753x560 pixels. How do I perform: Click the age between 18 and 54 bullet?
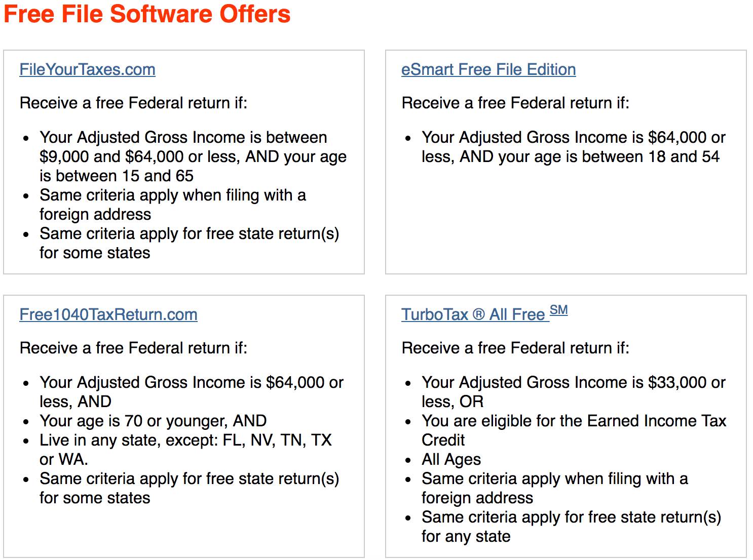click(x=573, y=147)
